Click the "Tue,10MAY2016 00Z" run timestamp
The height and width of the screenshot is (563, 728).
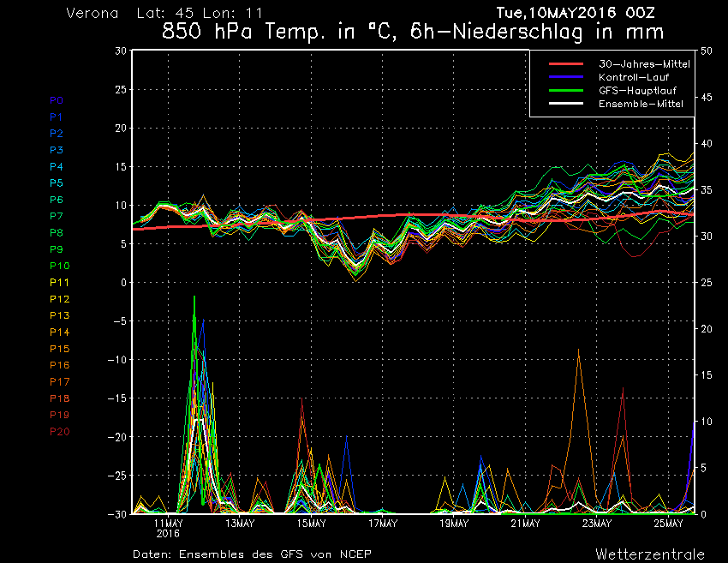[x=576, y=13]
